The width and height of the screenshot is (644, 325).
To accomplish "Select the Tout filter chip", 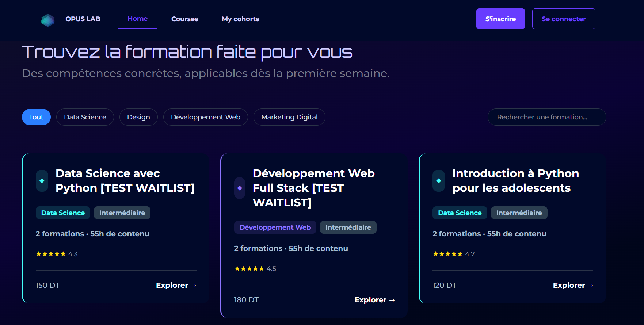I will 36,117.
